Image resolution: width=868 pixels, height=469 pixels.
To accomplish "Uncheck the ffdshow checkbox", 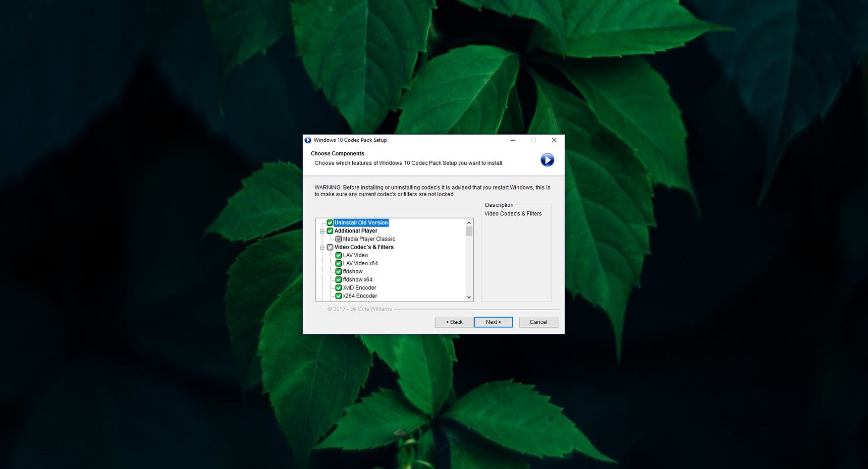I will (339, 271).
